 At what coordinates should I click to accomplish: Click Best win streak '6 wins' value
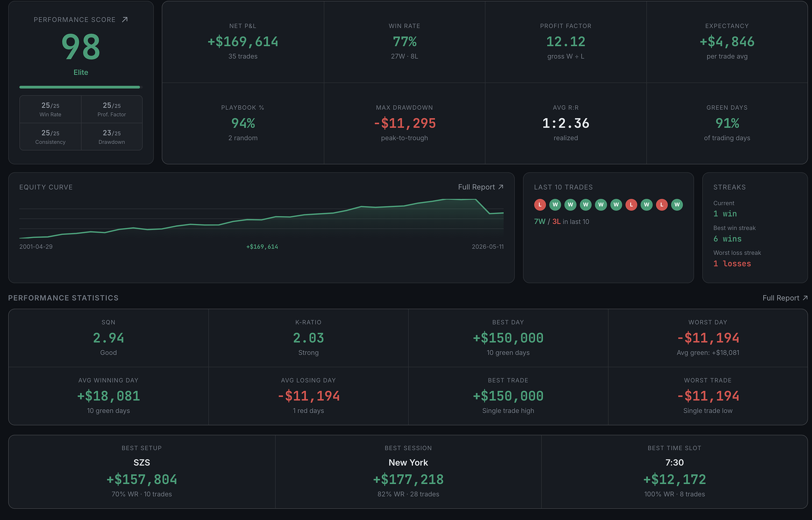click(x=727, y=239)
